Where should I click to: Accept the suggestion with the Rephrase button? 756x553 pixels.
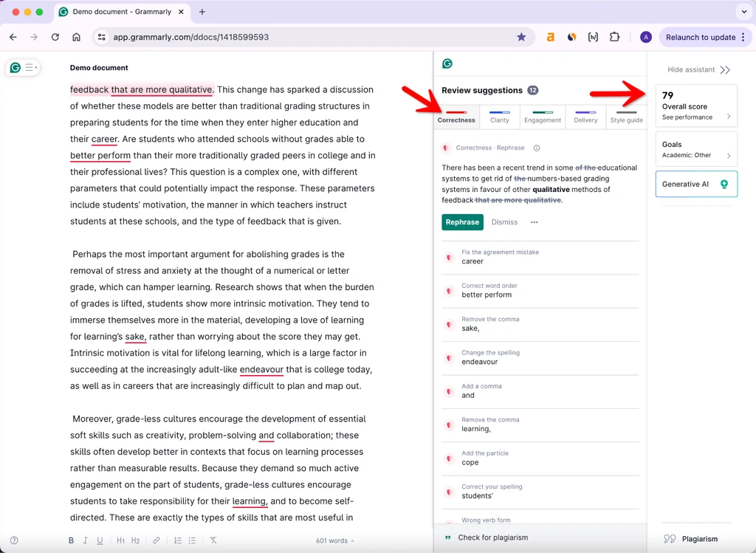(462, 222)
